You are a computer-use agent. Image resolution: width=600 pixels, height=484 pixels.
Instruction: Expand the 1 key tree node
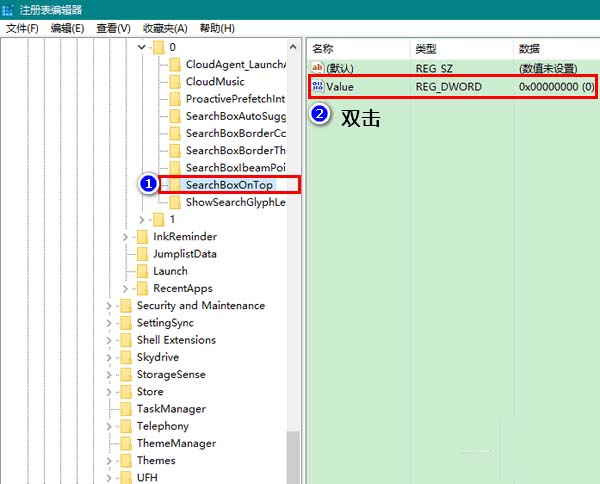pos(141,219)
